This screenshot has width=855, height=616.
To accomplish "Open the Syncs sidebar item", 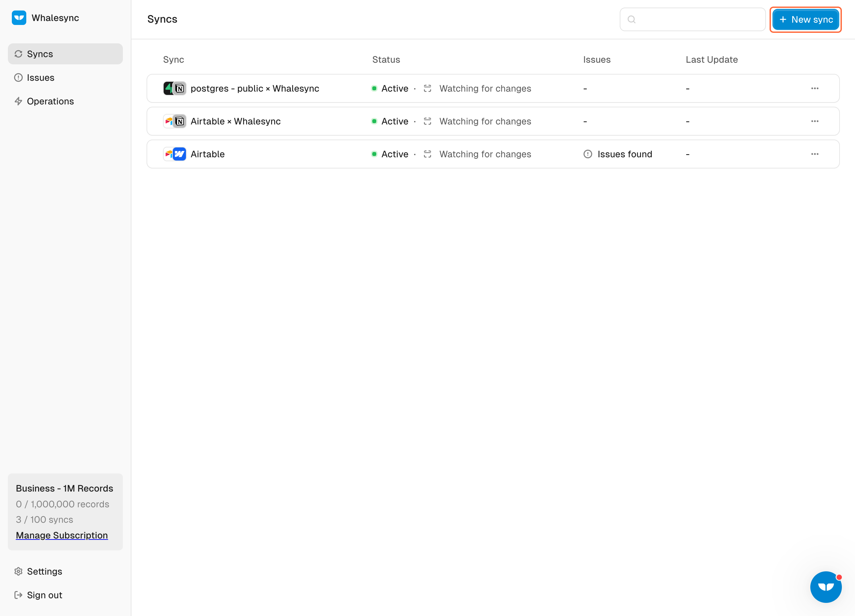I will (x=65, y=54).
